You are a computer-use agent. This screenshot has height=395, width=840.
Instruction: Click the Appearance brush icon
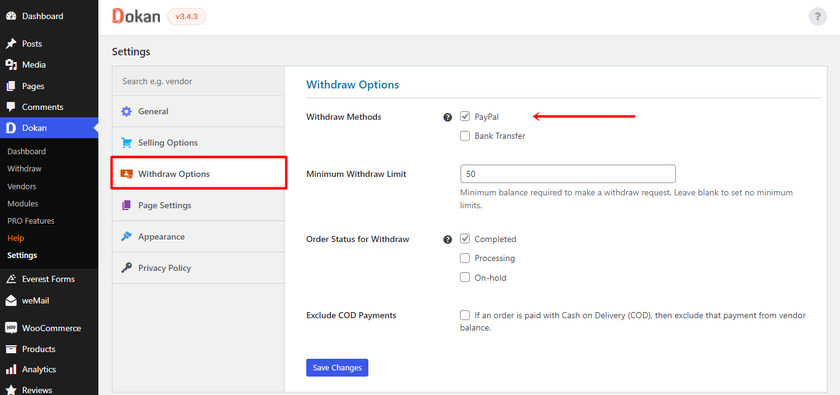(126, 236)
